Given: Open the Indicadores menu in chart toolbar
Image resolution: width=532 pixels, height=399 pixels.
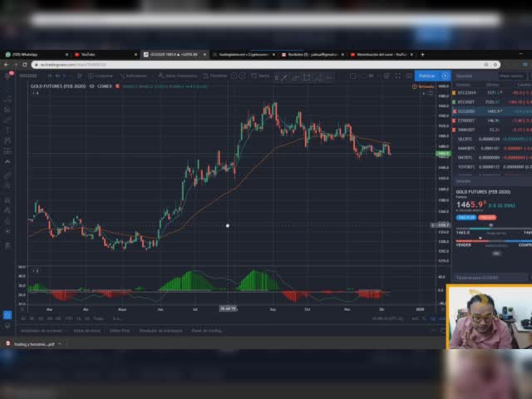Looking at the screenshot, I should pyautogui.click(x=133, y=76).
